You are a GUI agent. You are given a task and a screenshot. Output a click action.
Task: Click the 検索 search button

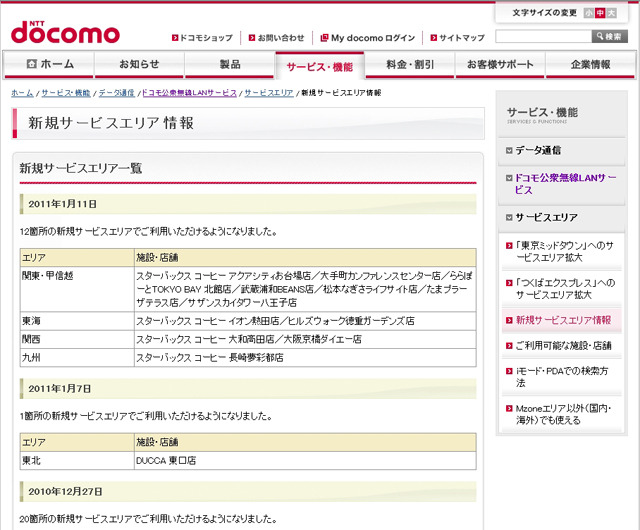[x=610, y=36]
